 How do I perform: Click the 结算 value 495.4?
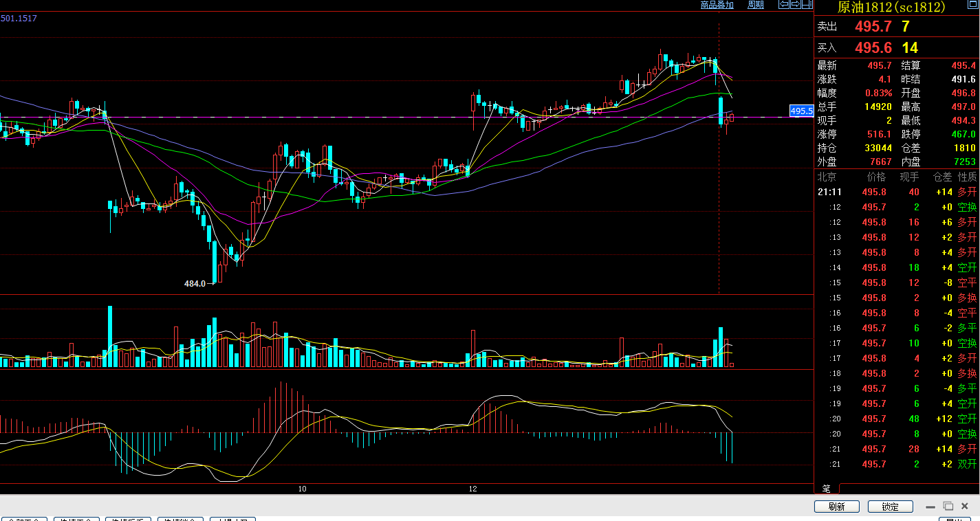[963, 66]
